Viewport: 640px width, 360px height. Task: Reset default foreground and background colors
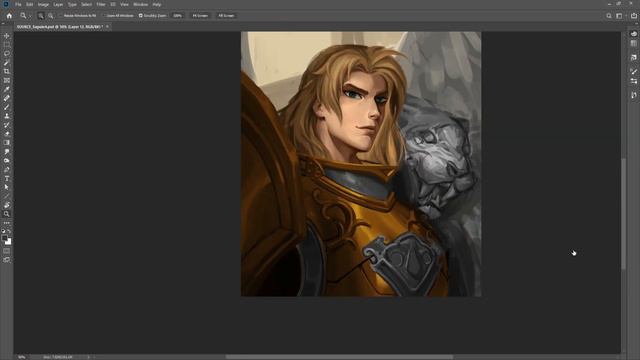click(3, 231)
